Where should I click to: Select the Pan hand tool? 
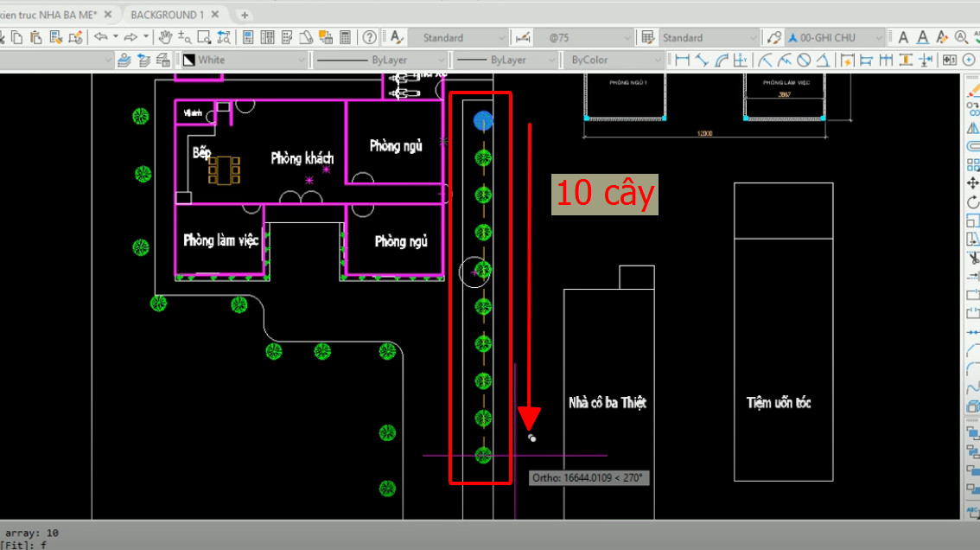165,37
